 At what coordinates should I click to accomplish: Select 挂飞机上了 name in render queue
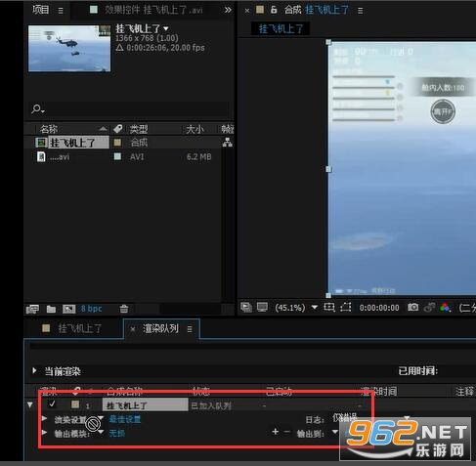[146, 405]
